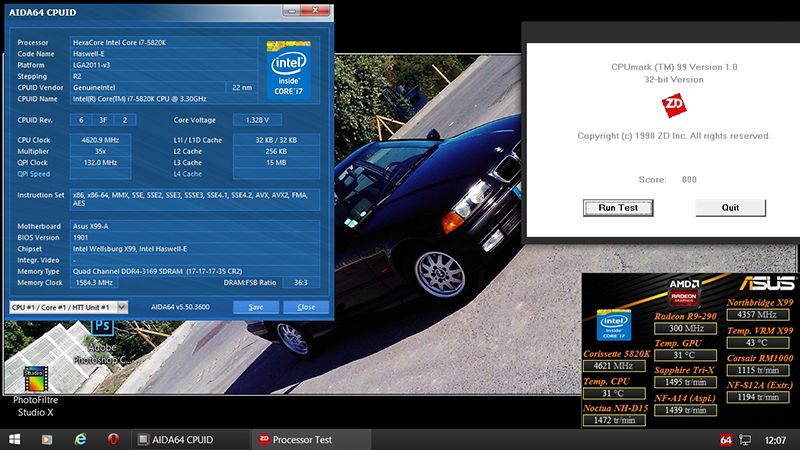Click the Core Voltage value '1.328 V'
Image resolution: width=800 pixels, height=450 pixels.
click(x=257, y=120)
